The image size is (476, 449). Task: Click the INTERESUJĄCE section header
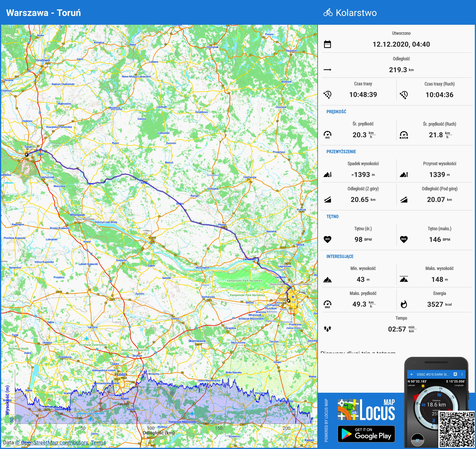340,256
